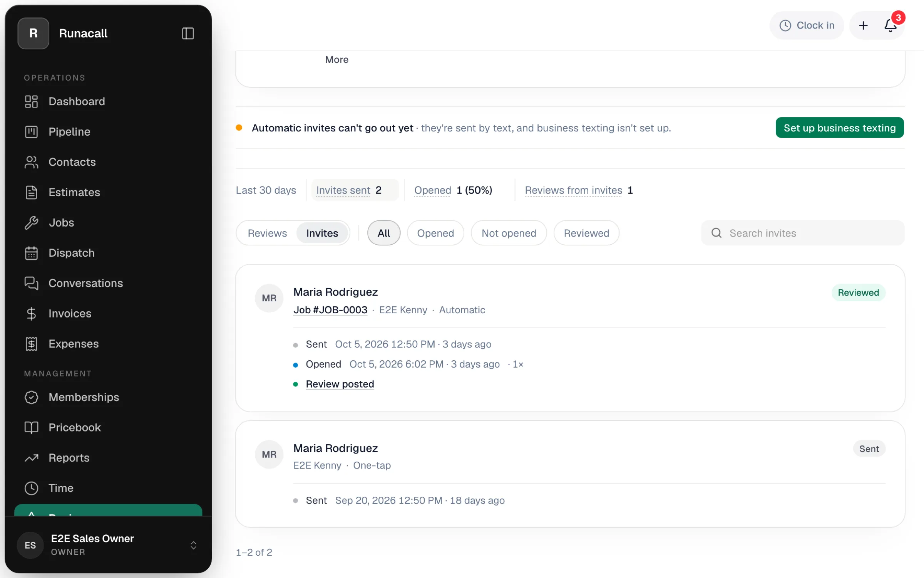Click the "1–2 of 2" pagination text
This screenshot has width=924, height=578.
[x=254, y=552]
